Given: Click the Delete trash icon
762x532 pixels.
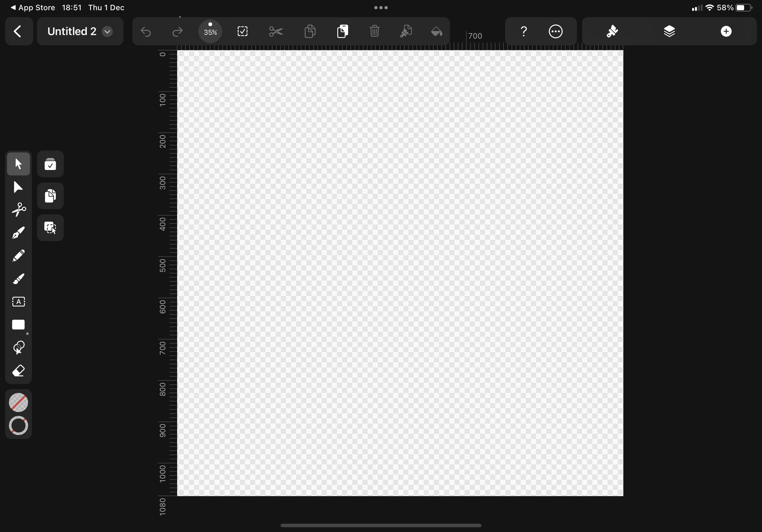Looking at the screenshot, I should [x=374, y=32].
